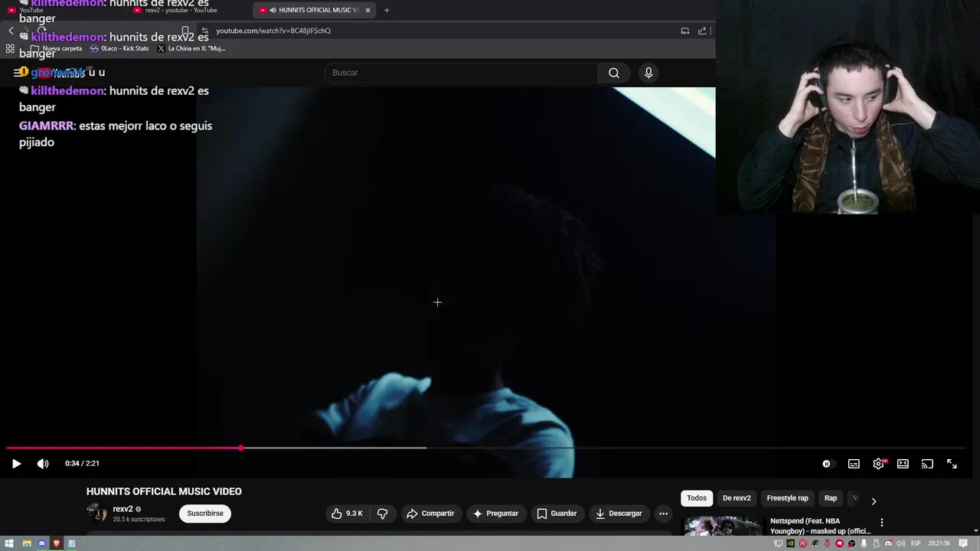Open the Nueva carpeta bookmark folder
The height and width of the screenshot is (551, 980).
click(56, 48)
